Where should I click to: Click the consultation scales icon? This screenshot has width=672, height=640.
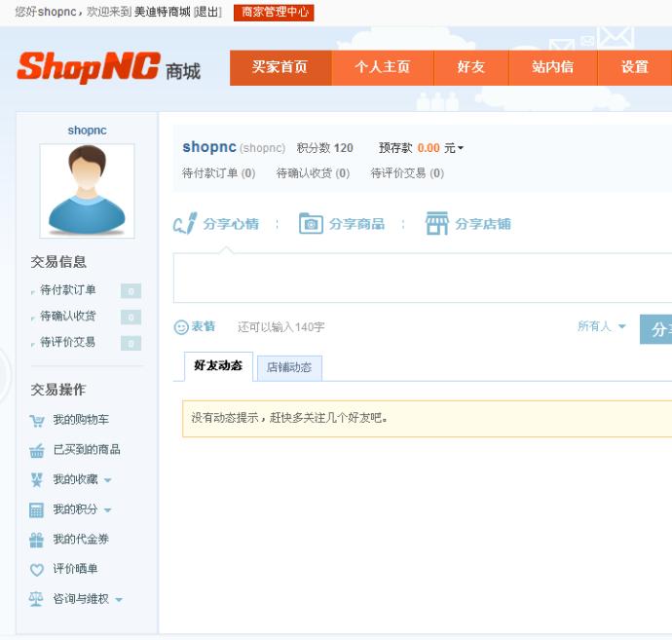point(36,599)
